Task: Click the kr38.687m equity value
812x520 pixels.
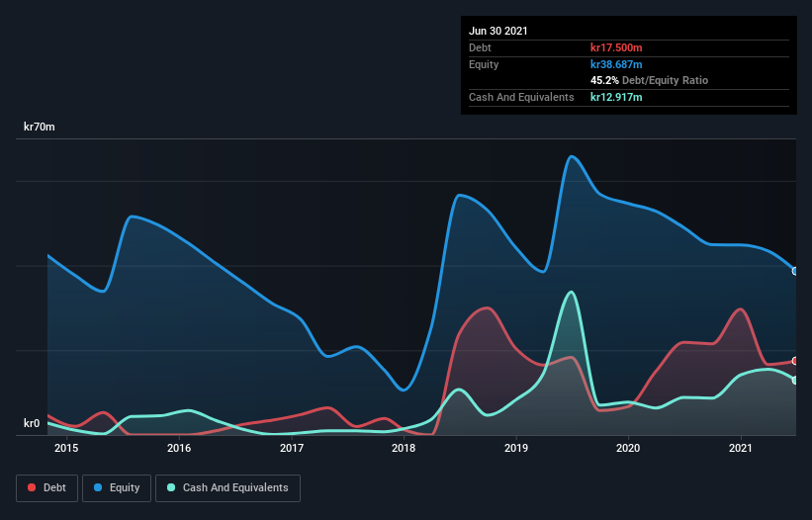Action: (x=616, y=64)
